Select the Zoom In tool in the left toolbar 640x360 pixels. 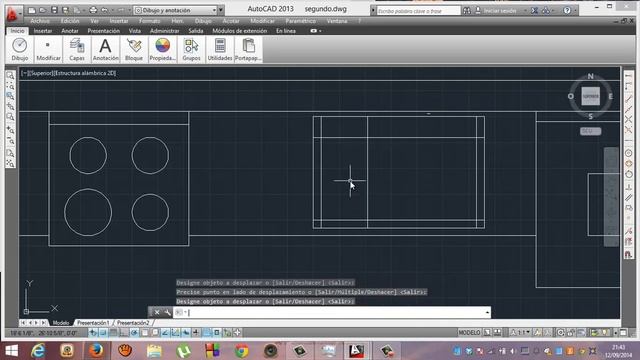(10, 130)
